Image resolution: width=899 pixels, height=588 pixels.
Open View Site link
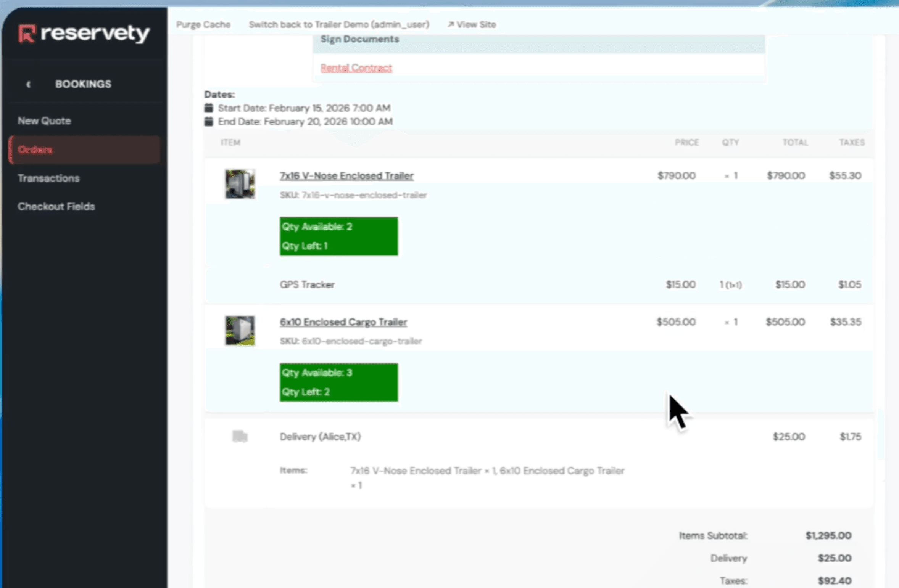tap(472, 25)
